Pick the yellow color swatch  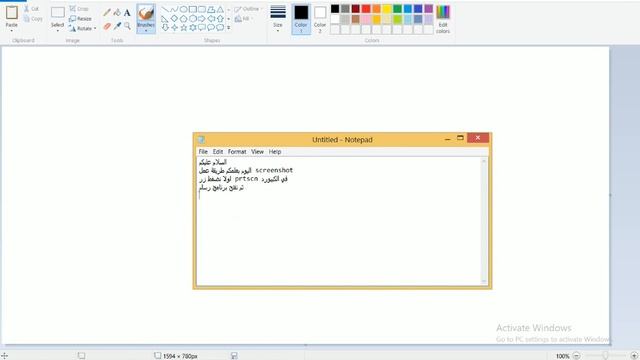(387, 9)
